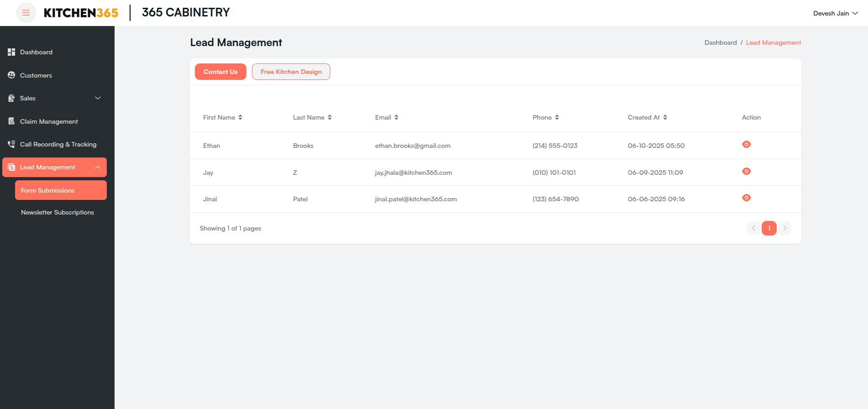Click phone number (123) 654-7890

555,199
